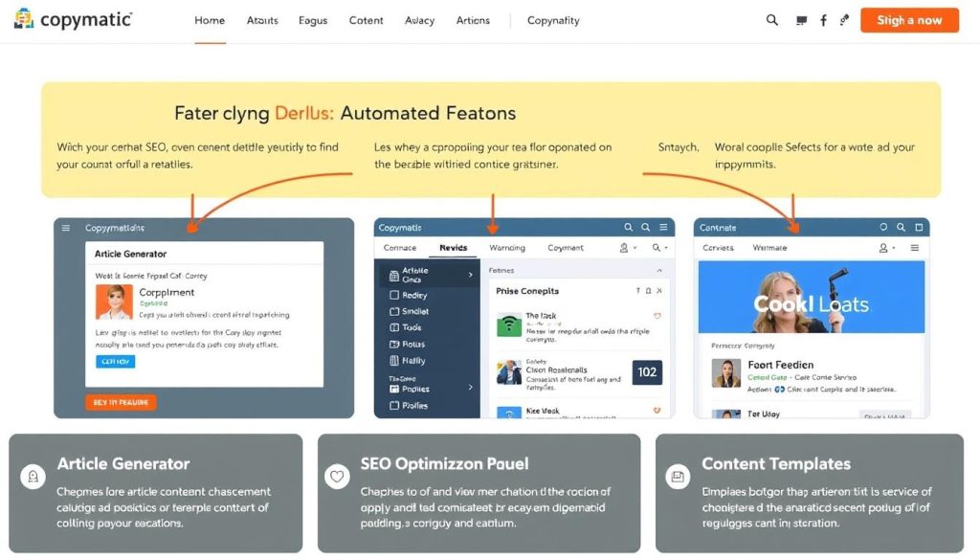Screen dimensions: 980x560
Task: Click the chat bubble icon in the header
Action: (x=801, y=20)
